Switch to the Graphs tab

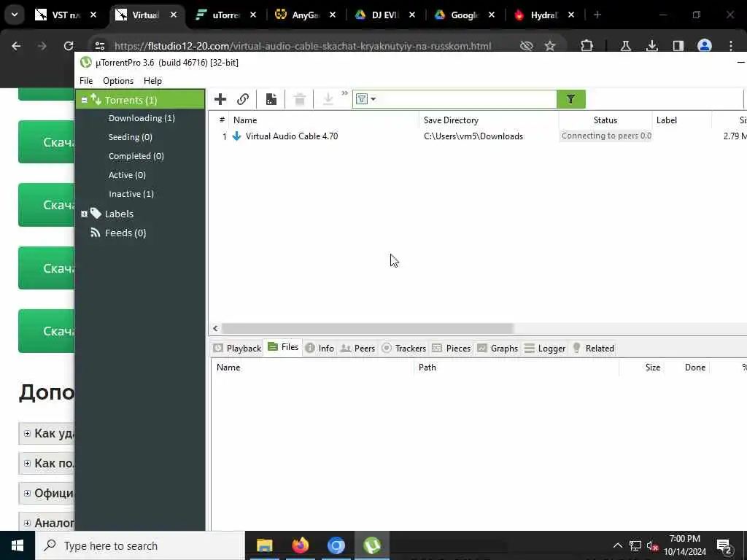click(498, 348)
